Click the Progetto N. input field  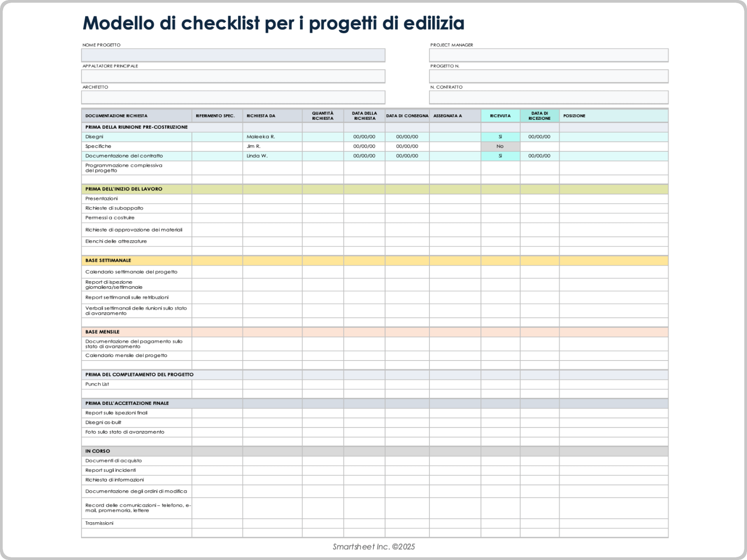click(549, 76)
